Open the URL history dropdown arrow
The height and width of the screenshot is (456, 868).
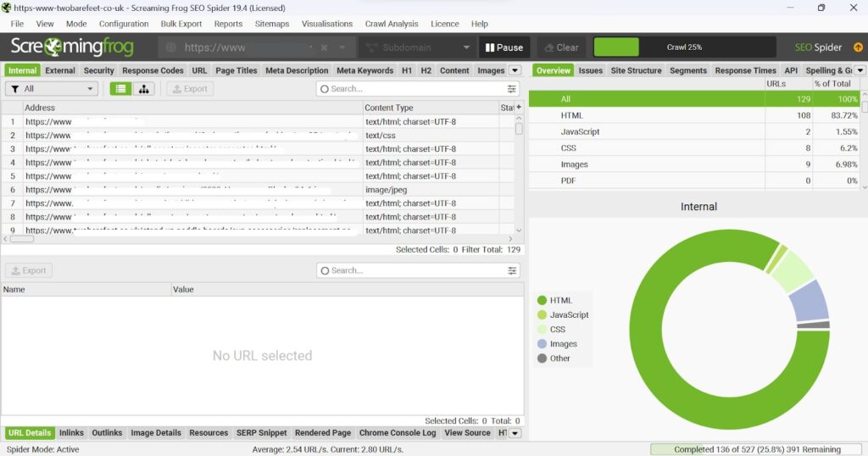point(342,47)
